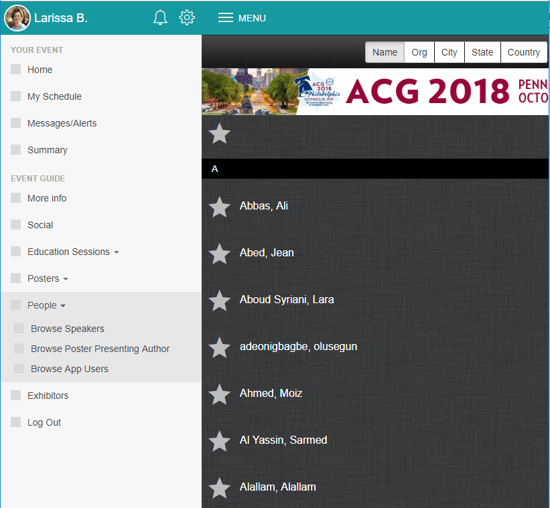Star Al Yassin, Sarmed entry

click(220, 441)
